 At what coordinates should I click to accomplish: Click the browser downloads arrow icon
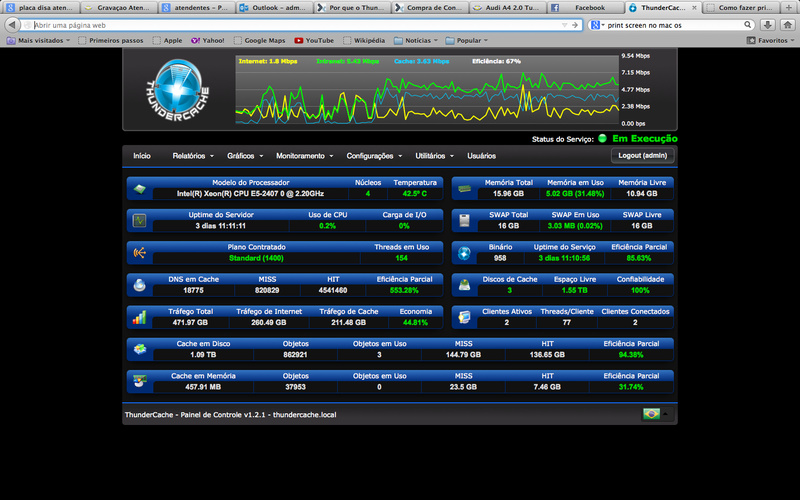pos(768,24)
